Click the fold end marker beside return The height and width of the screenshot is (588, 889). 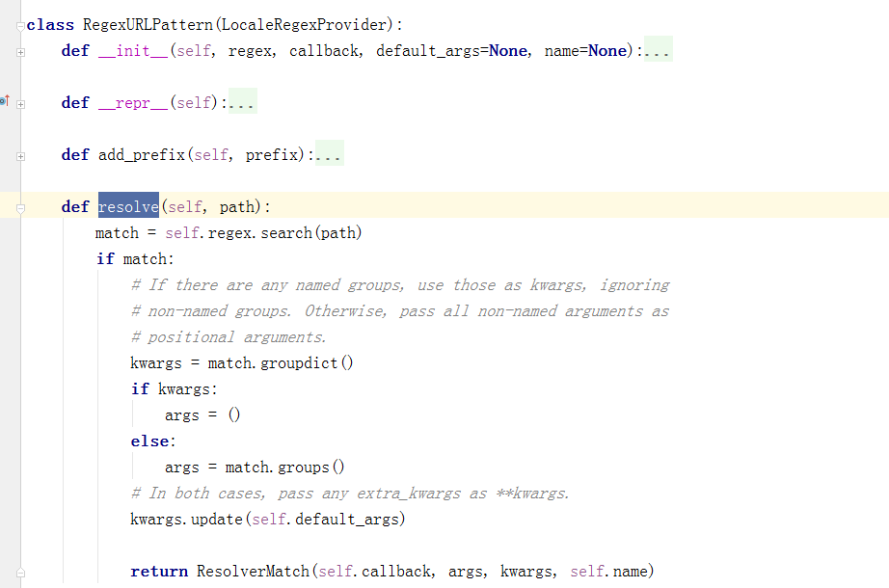tap(20, 573)
